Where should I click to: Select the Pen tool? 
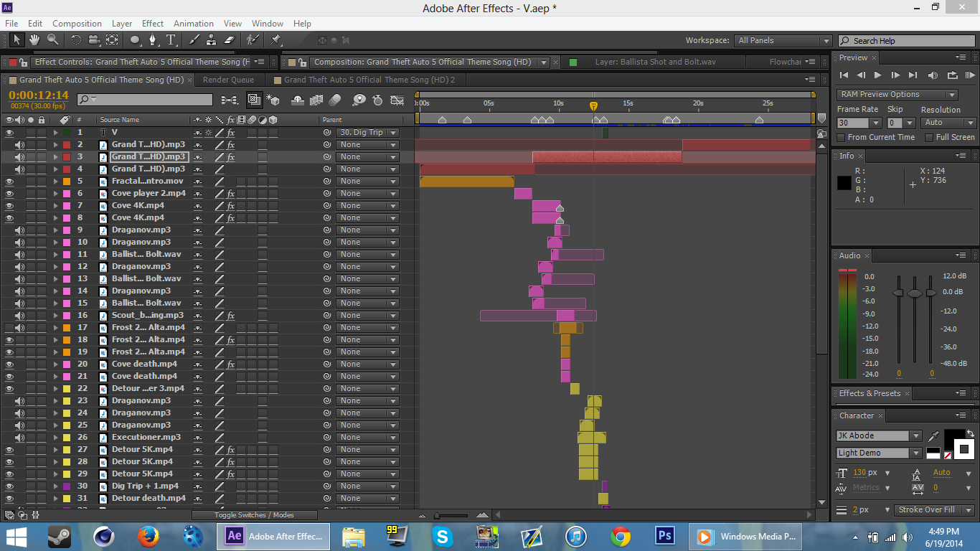pyautogui.click(x=154, y=40)
